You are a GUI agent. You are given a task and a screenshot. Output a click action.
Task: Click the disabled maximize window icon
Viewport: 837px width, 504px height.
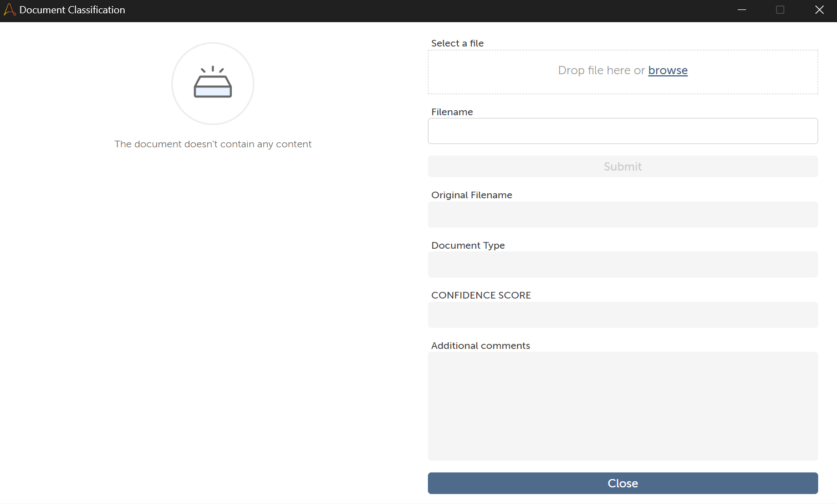pyautogui.click(x=780, y=10)
